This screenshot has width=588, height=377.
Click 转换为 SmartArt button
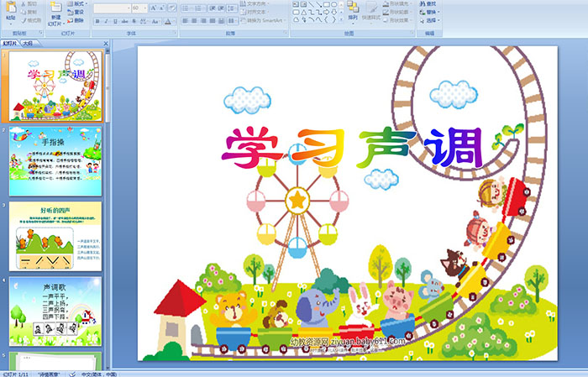263,21
